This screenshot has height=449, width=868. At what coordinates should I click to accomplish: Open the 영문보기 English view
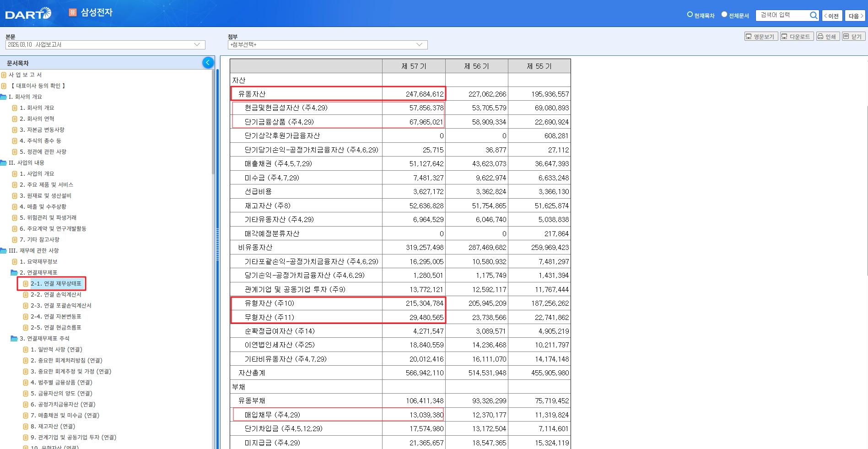761,37
